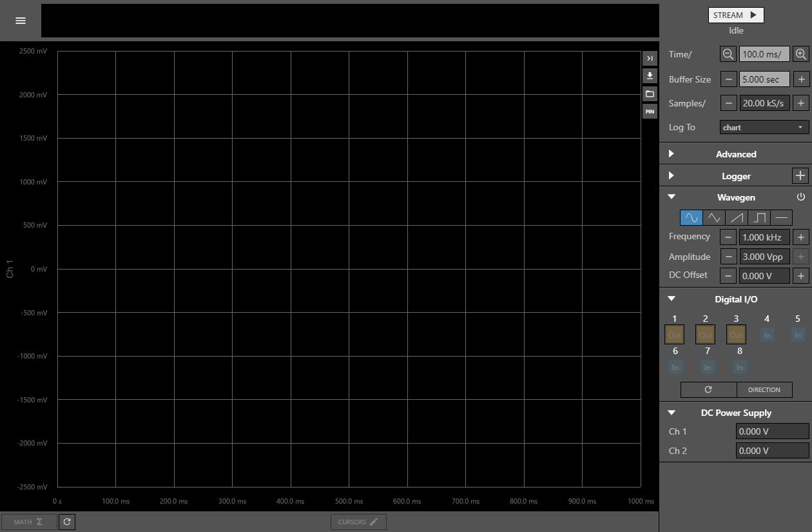
Task: Click the DIRECTION button
Action: pyautogui.click(x=764, y=389)
